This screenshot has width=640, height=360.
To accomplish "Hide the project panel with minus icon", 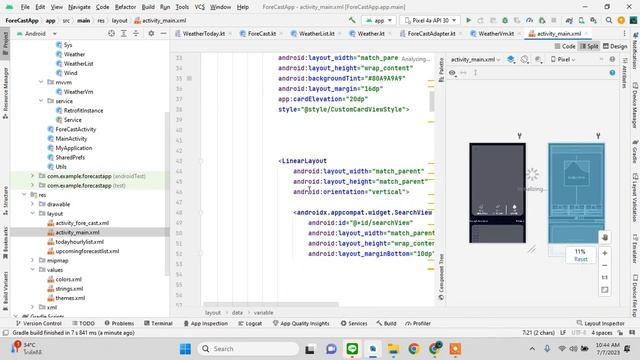I will pos(163,33).
